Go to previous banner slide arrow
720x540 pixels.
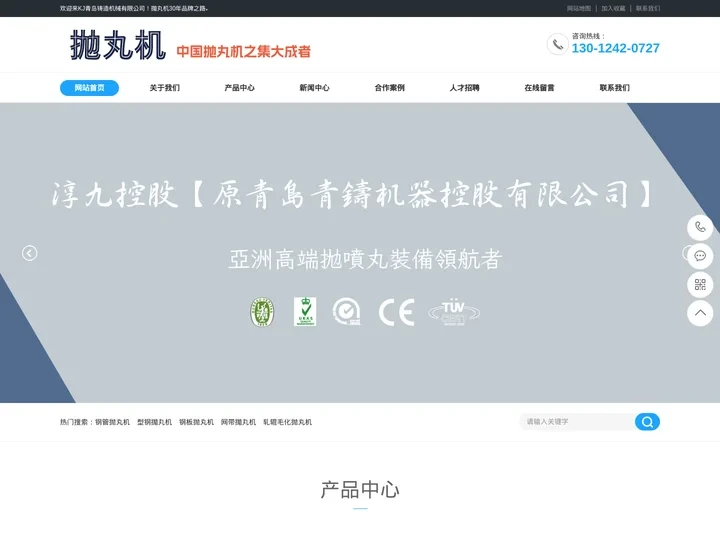[29, 253]
